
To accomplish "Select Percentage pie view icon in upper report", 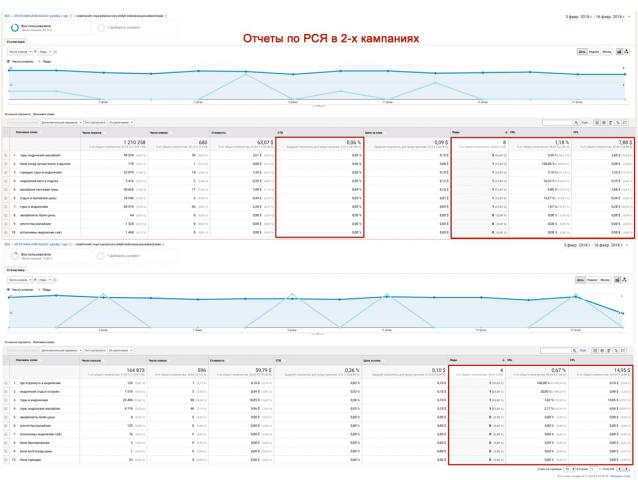I will click(604, 122).
